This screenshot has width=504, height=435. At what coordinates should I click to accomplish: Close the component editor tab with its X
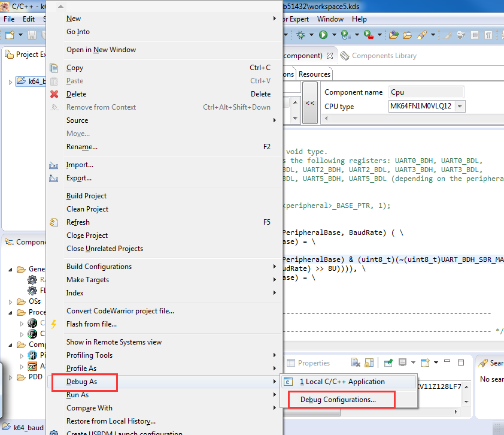(x=330, y=56)
